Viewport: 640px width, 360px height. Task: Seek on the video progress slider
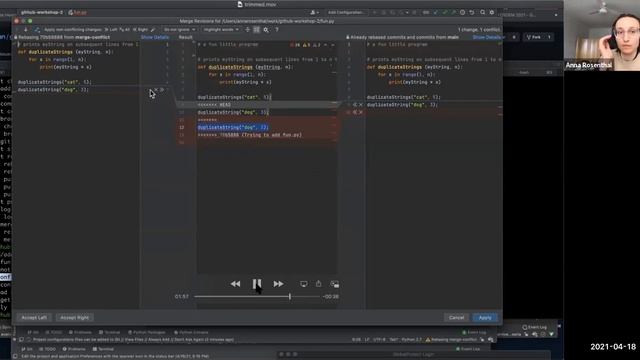pos(257,297)
